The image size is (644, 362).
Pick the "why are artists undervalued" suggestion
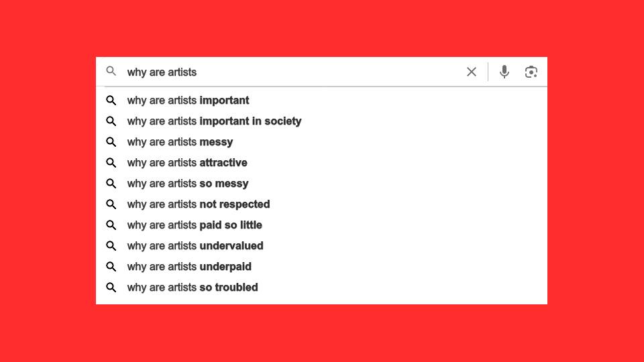click(x=195, y=246)
